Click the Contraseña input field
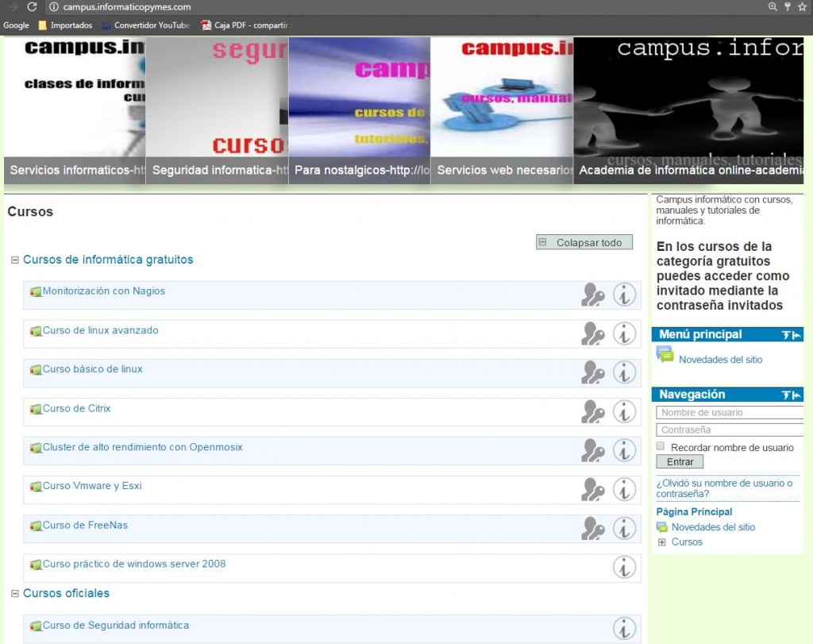Screen dimensions: 813x644 tap(730, 430)
